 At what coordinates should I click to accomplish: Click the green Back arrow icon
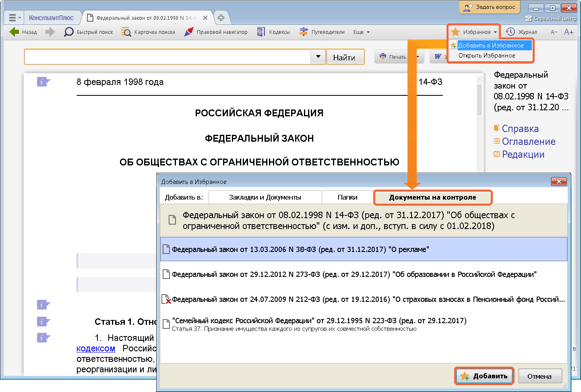click(x=14, y=32)
